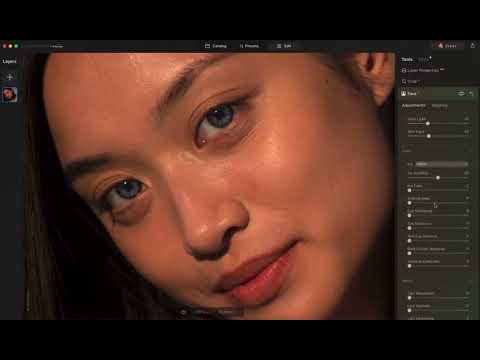Adjust the Iris Visibility slider
The height and width of the screenshot is (360, 480).
438,178
